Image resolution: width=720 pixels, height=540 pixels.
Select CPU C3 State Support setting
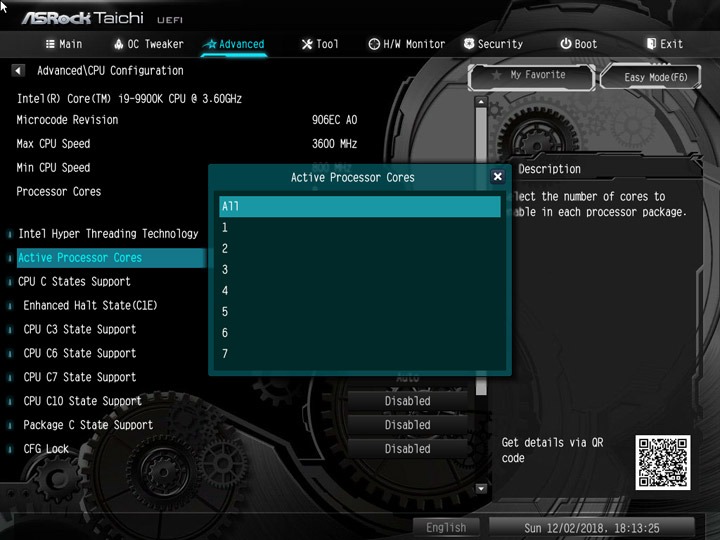pos(80,329)
